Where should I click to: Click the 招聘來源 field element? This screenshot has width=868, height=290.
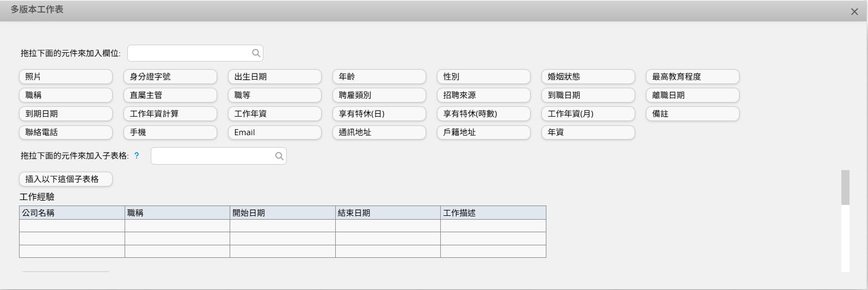point(484,95)
